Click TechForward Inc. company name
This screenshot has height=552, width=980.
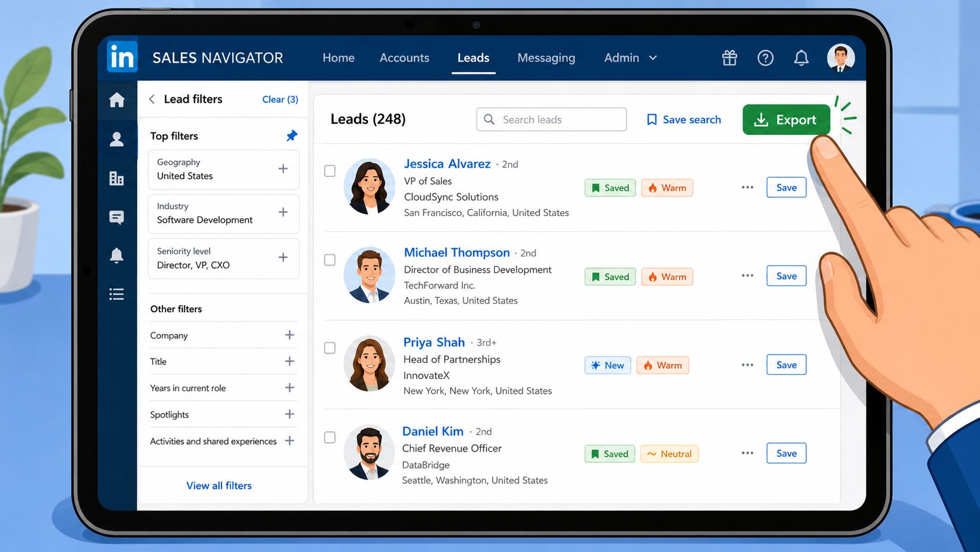[440, 285]
